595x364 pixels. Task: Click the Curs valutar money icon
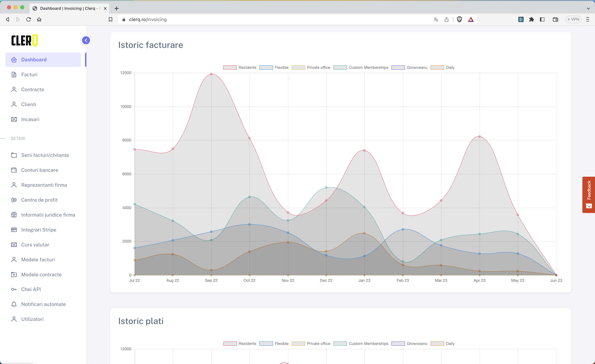click(14, 245)
